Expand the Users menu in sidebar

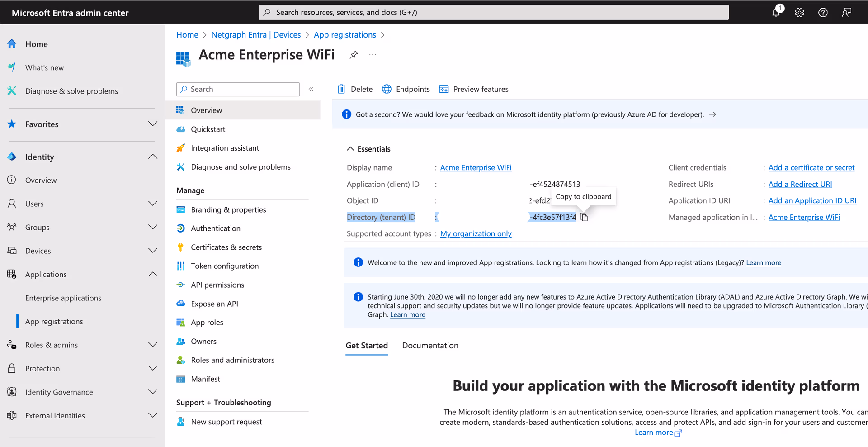coord(153,204)
